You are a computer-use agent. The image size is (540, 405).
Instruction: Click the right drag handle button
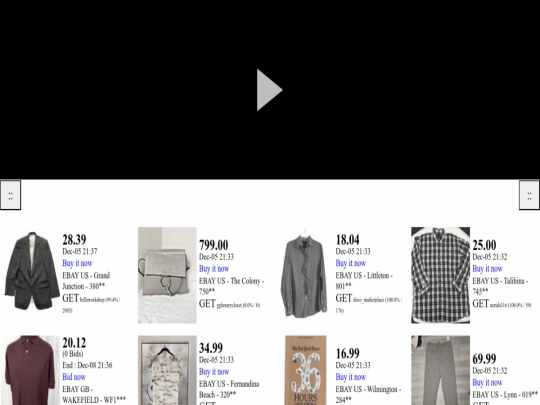click(x=529, y=195)
